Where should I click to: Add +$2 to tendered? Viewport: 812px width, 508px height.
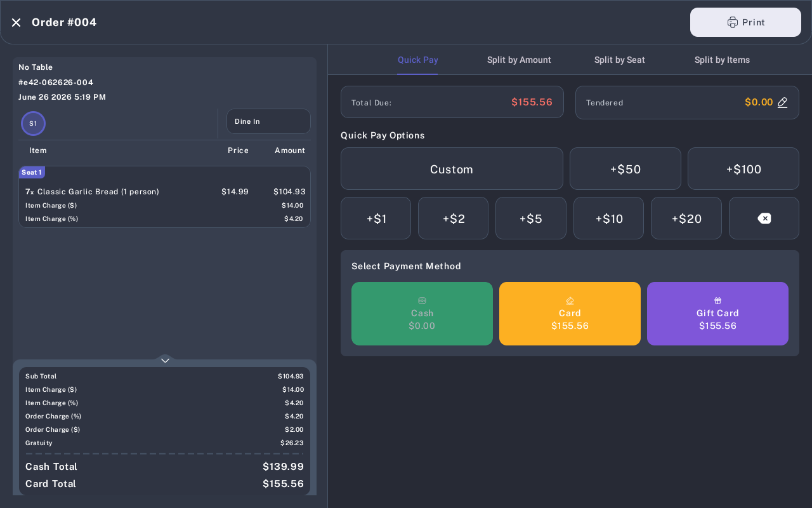click(x=454, y=218)
